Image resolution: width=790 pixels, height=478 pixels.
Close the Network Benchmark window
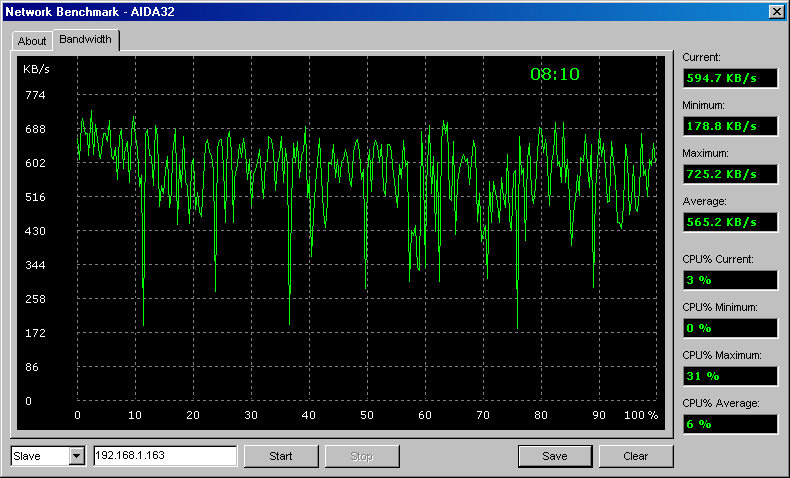coord(776,12)
